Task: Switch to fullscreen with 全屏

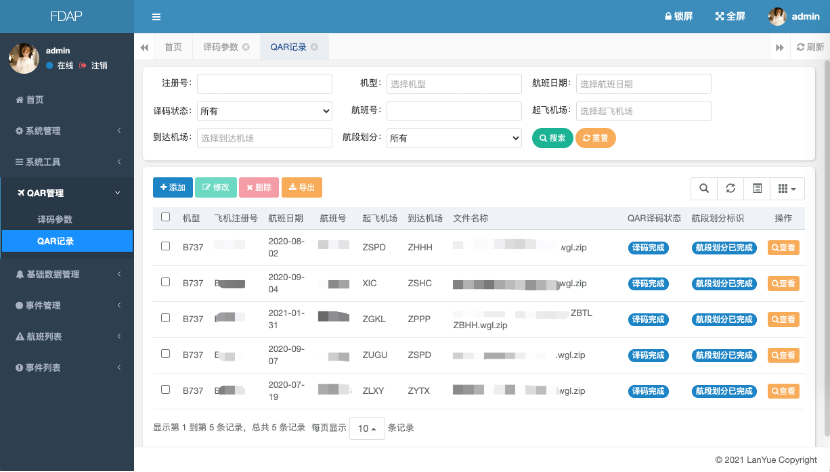Action: 730,16
